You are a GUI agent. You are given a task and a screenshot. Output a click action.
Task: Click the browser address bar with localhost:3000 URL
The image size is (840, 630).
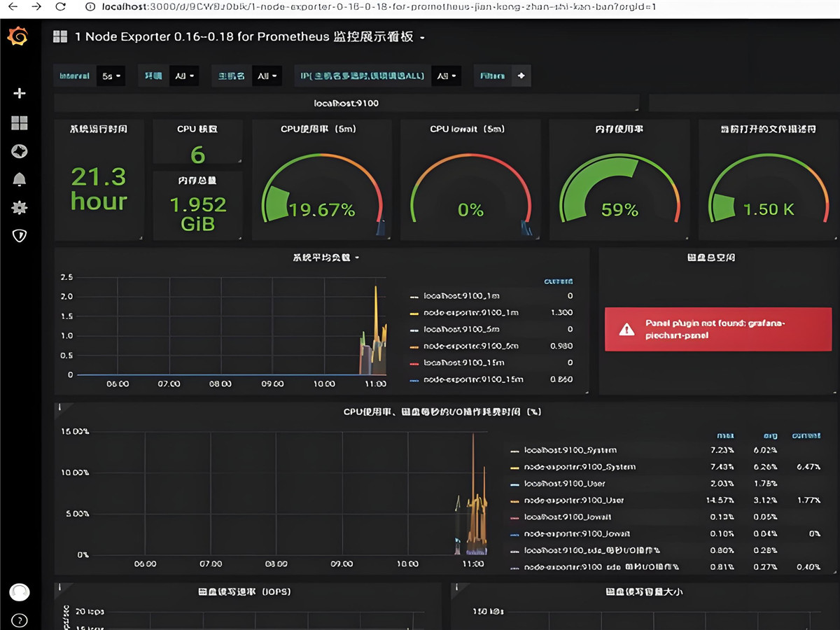click(x=378, y=6)
